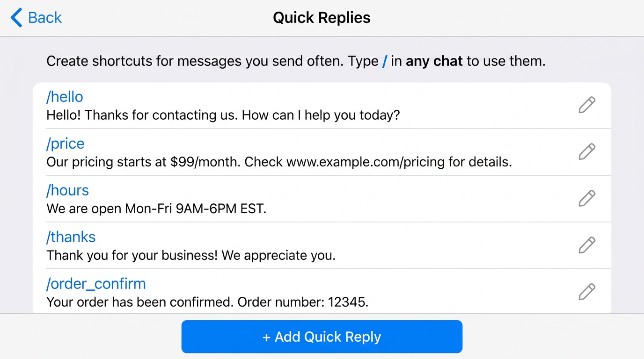Tap the edit pencil beside the pricing message
This screenshot has height=359, width=644.
587,152
